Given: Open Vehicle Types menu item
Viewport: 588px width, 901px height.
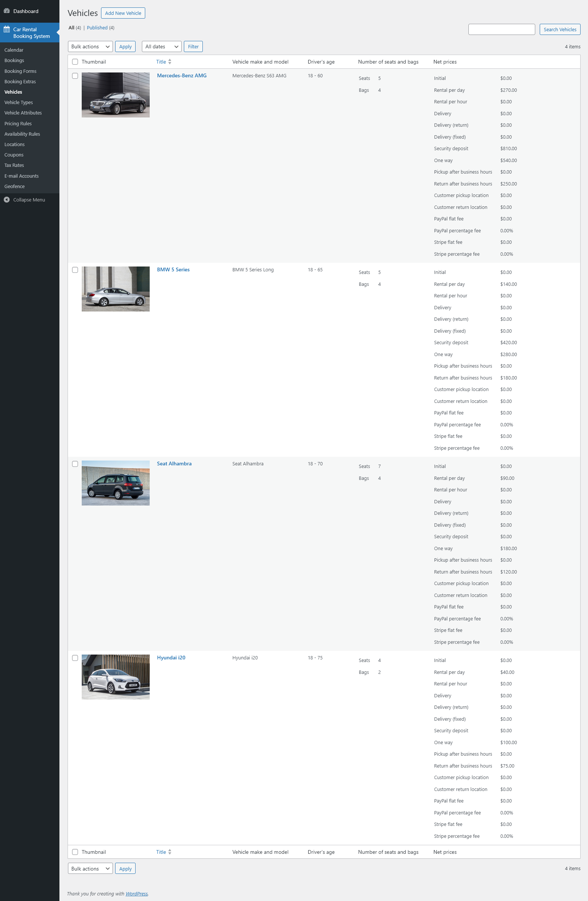Looking at the screenshot, I should pos(19,102).
